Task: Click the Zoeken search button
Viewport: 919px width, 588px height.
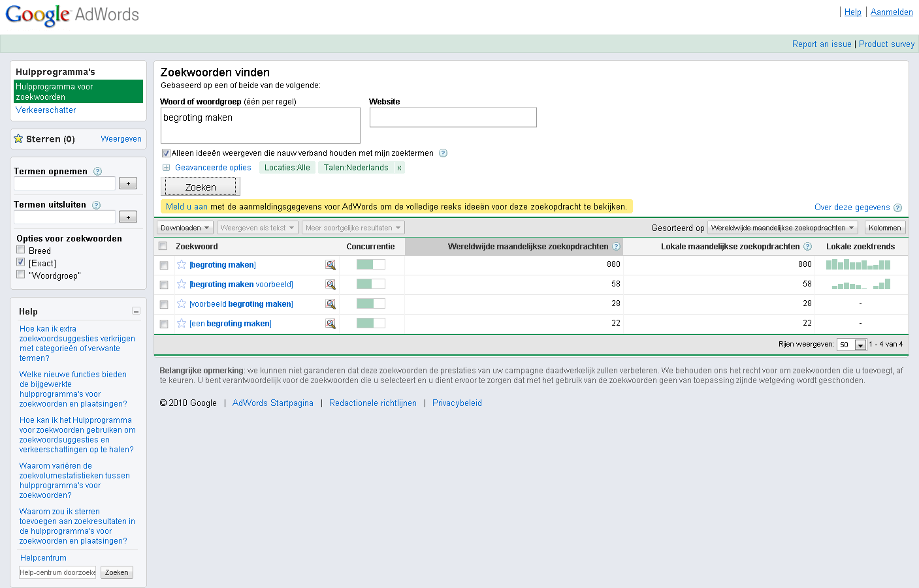Action: pos(201,187)
